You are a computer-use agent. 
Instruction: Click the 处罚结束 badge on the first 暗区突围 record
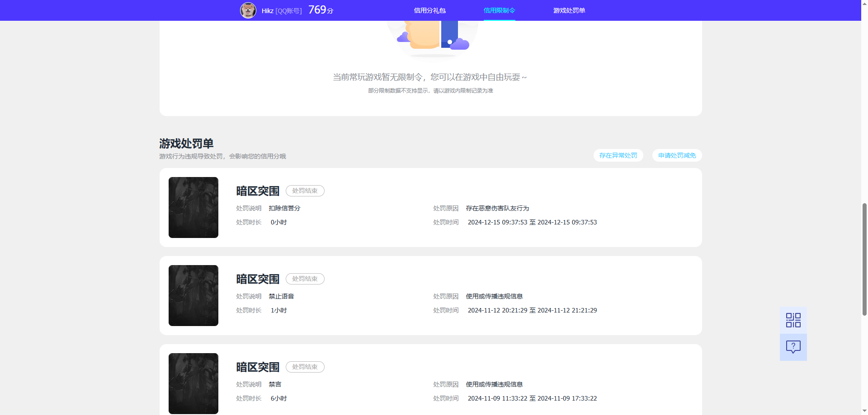(x=305, y=191)
